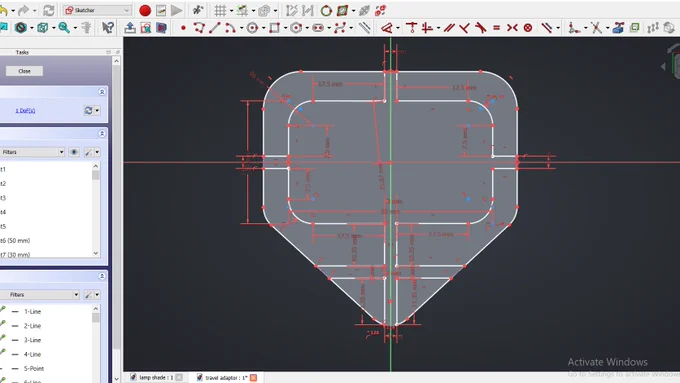Click the view sketch icon
The height and width of the screenshot is (383, 680).
[145, 28]
